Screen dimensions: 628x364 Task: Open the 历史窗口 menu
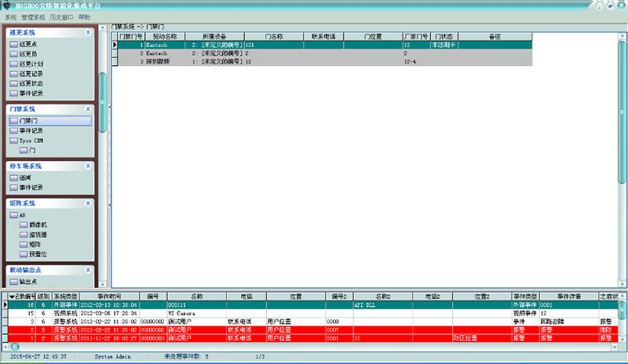pos(62,16)
